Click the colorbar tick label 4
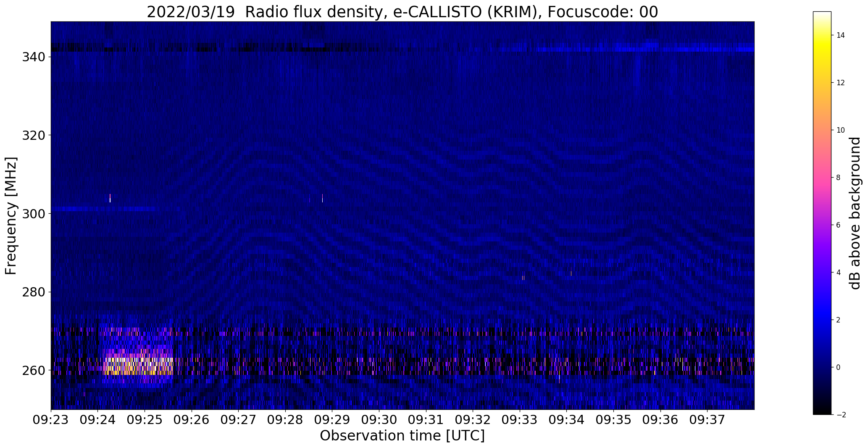868x448 pixels. pyautogui.click(x=839, y=272)
